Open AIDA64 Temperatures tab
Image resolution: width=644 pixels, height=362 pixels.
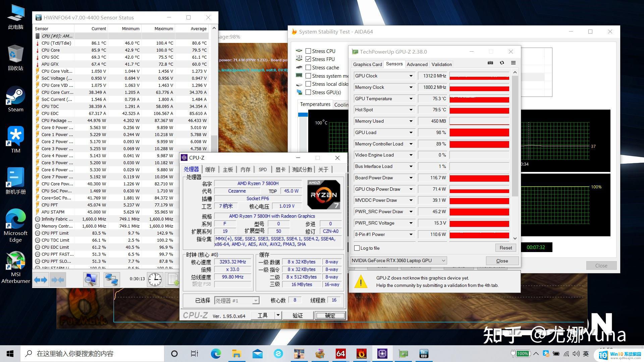[x=315, y=104]
